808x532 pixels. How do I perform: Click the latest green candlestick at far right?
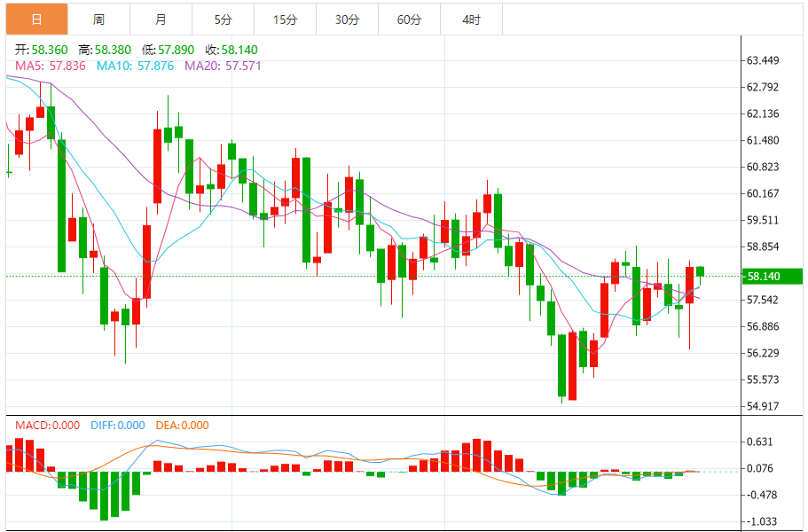tap(701, 271)
